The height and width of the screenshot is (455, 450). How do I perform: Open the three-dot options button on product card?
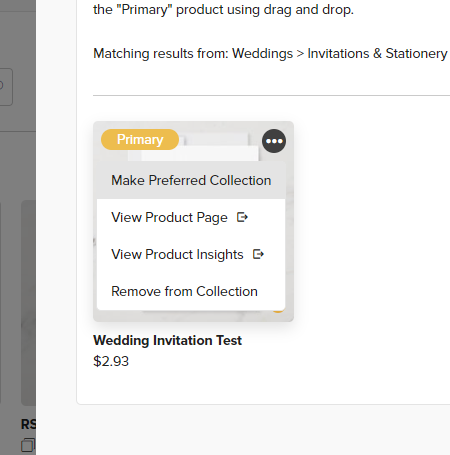point(274,141)
